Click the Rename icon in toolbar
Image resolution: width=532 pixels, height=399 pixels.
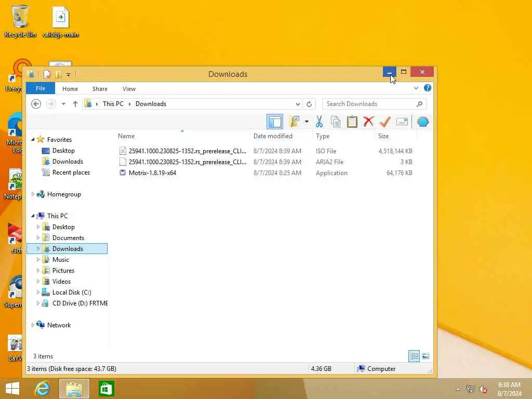click(x=402, y=122)
